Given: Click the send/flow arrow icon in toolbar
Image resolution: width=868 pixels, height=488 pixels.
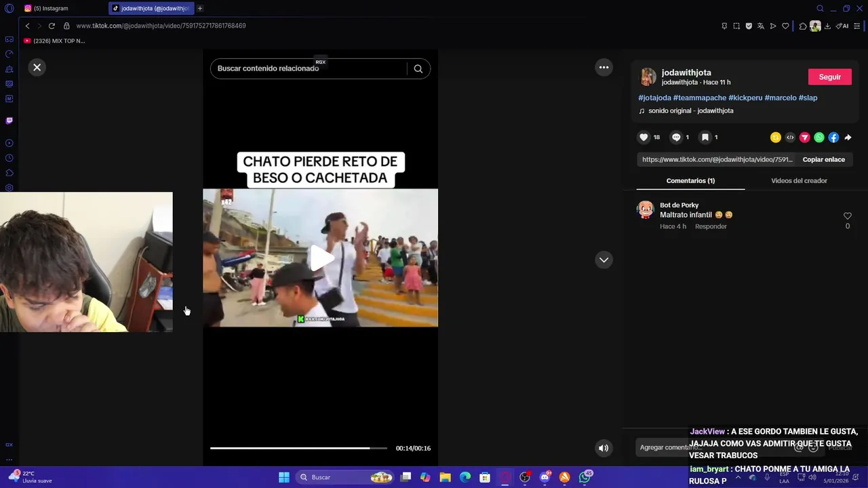Looking at the screenshot, I should [x=773, y=26].
